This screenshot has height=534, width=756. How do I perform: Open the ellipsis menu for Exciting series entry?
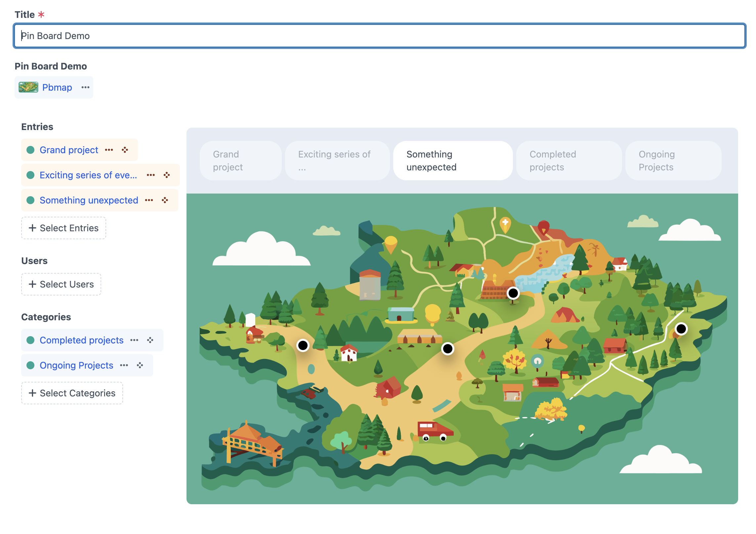point(151,175)
